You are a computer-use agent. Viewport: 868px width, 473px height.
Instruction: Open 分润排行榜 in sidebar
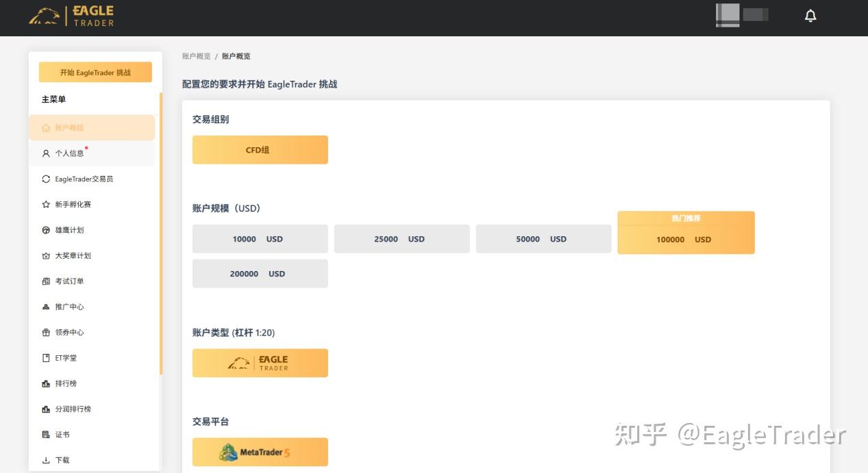[92, 409]
